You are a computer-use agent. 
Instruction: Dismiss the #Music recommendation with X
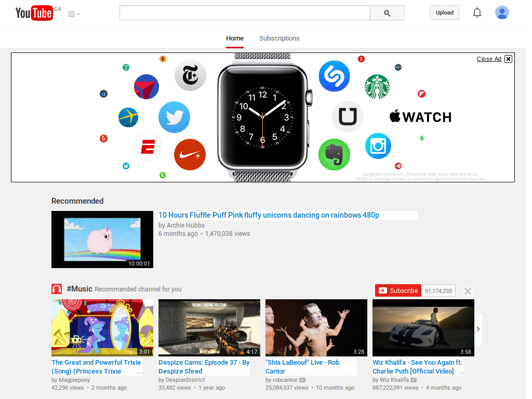pyautogui.click(x=468, y=291)
